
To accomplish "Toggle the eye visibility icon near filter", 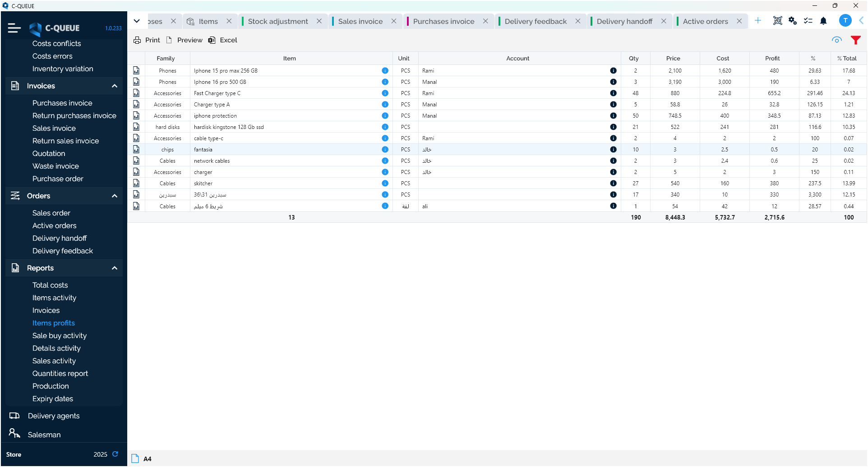I will (836, 40).
